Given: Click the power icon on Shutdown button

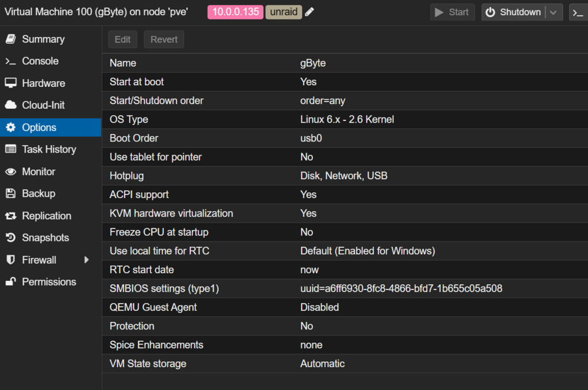Looking at the screenshot, I should click(490, 12).
